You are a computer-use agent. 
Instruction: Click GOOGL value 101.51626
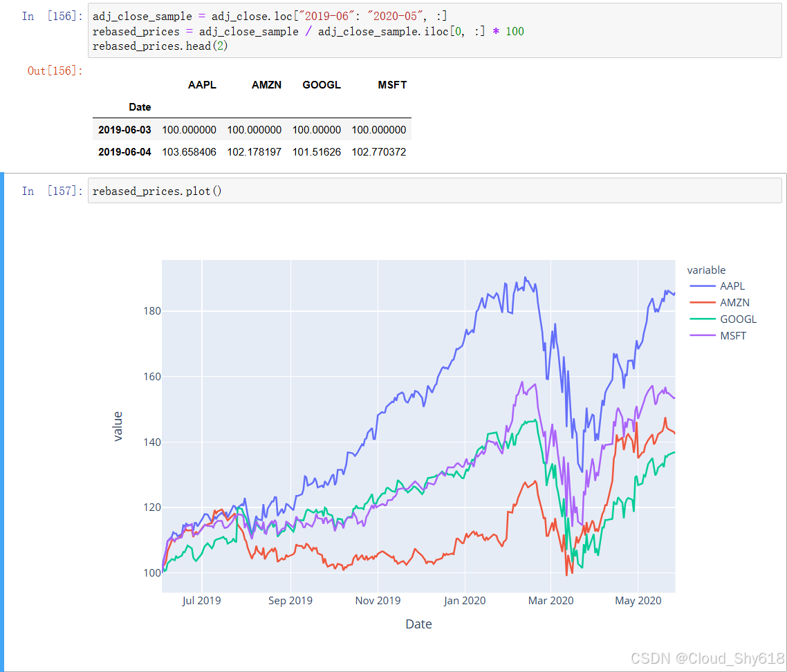[x=317, y=152]
